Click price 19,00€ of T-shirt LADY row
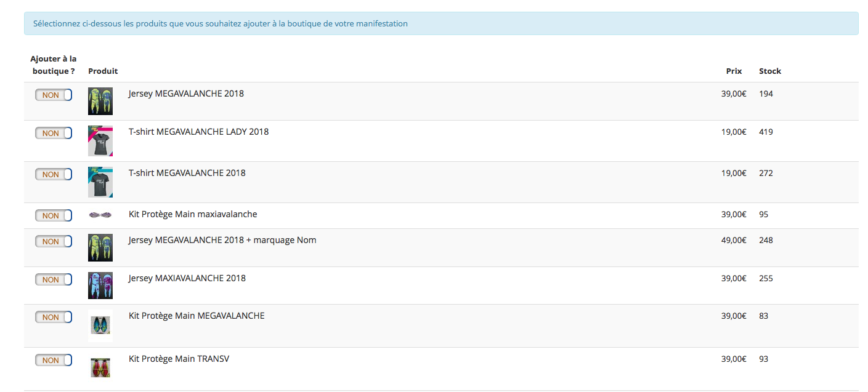Image resolution: width=868 pixels, height=392 pixels. (x=734, y=132)
